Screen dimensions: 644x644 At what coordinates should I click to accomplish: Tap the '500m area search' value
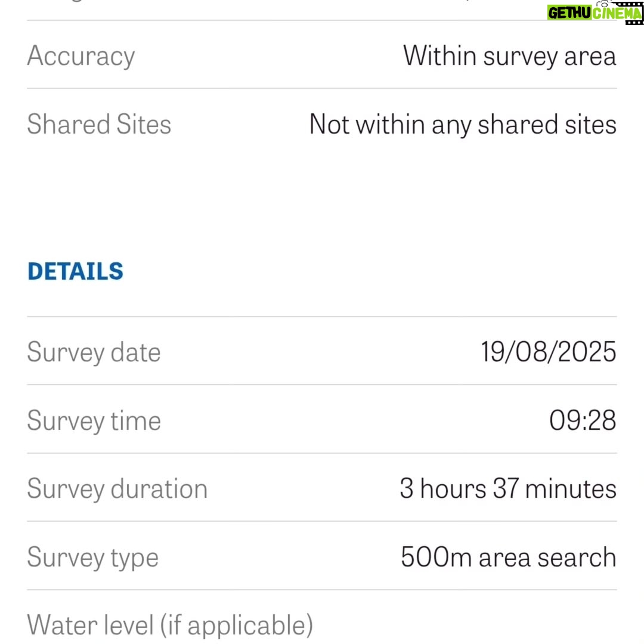click(x=509, y=557)
